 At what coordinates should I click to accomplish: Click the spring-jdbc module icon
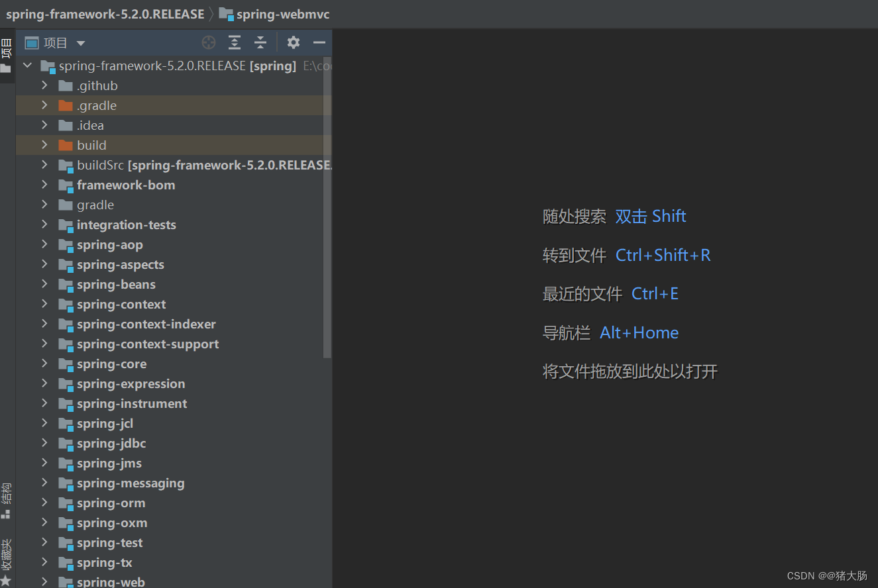point(65,444)
